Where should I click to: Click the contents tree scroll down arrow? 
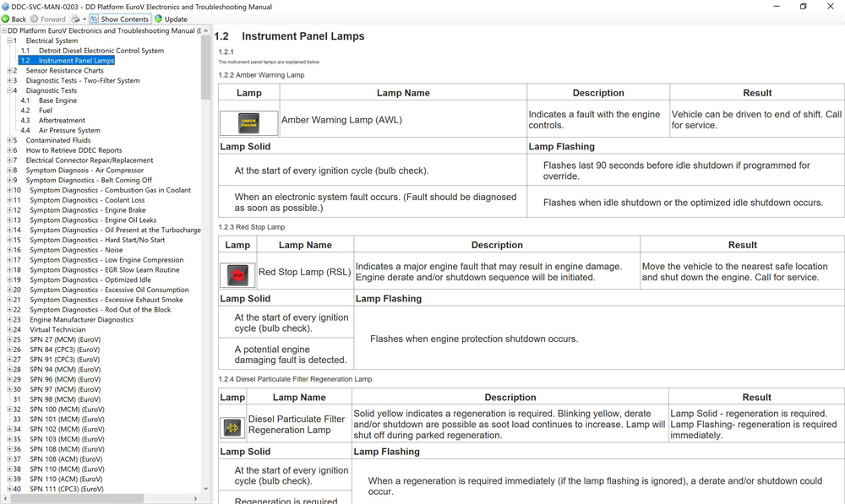(205, 488)
